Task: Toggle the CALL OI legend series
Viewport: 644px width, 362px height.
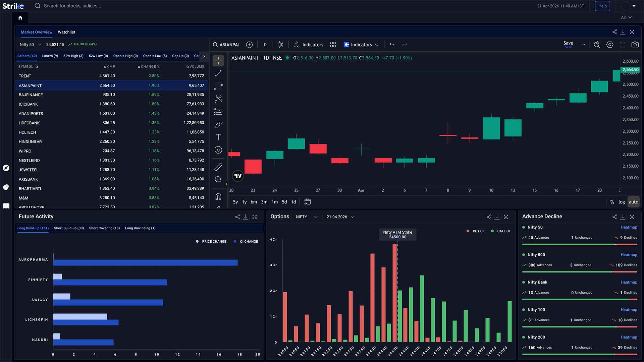Action: (500, 231)
